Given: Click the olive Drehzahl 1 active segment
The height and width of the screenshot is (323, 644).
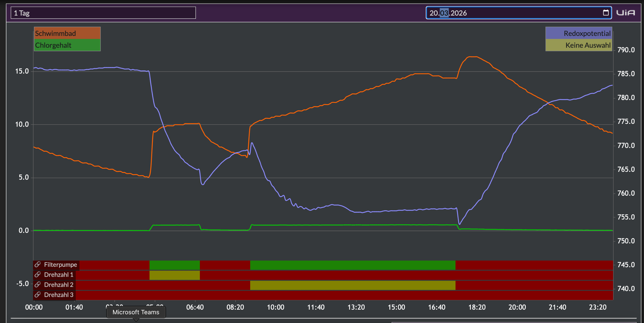Looking at the screenshot, I should click(x=175, y=275).
